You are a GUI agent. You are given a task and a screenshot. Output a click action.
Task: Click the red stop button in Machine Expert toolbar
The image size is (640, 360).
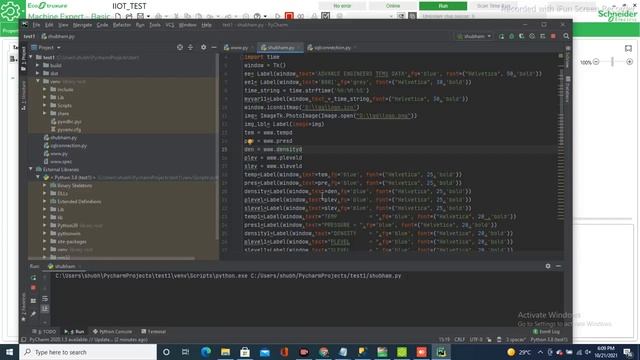tap(289, 16)
